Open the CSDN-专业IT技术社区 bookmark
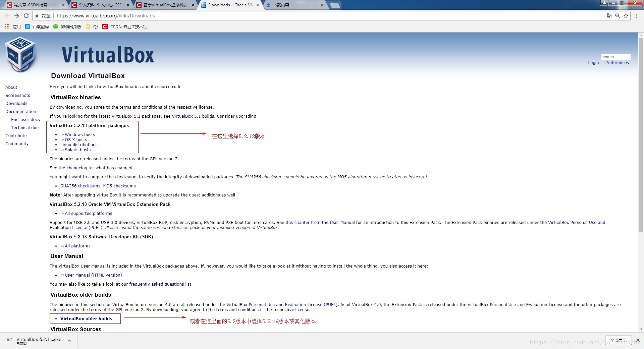The height and width of the screenshot is (349, 644). click(125, 26)
